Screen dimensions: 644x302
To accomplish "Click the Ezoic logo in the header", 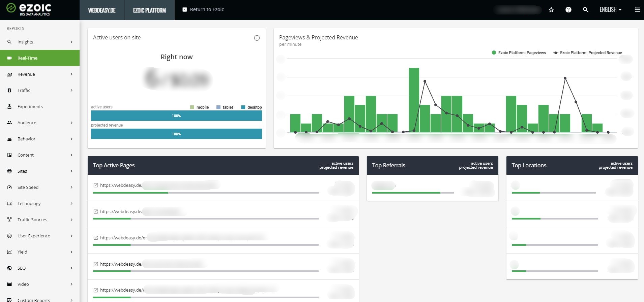I will pos(29,9).
